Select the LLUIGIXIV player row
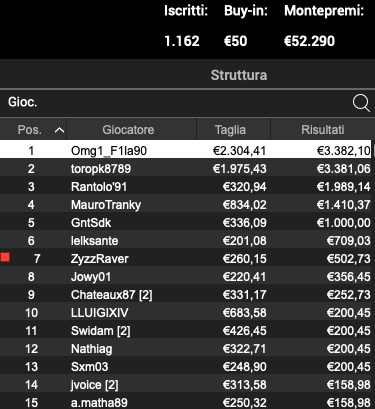The image size is (375, 409). click(x=187, y=312)
